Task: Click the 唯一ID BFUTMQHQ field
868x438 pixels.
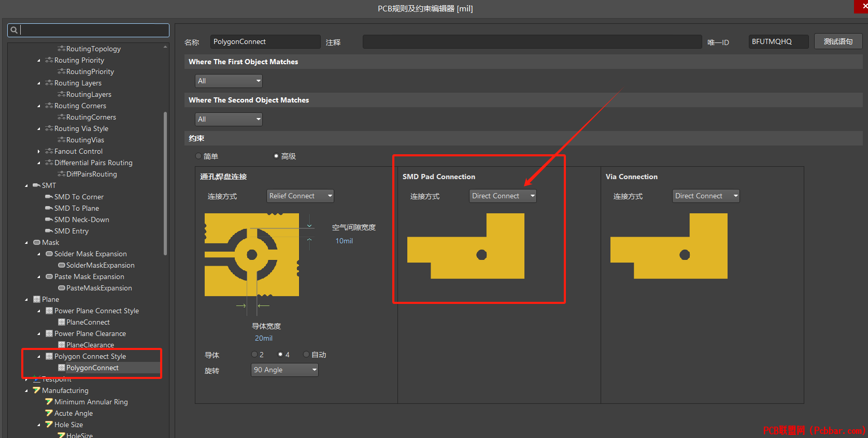Action: [778, 41]
